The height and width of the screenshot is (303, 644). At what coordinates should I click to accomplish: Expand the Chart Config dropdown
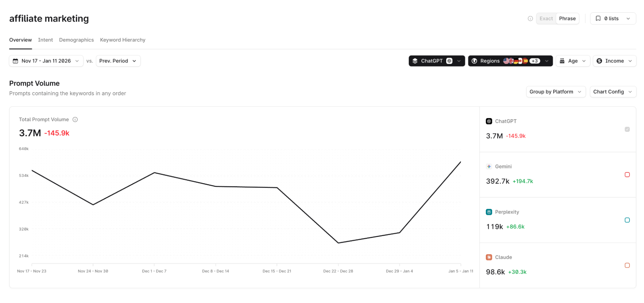(x=613, y=92)
